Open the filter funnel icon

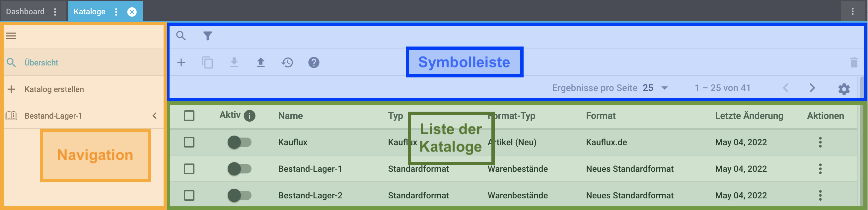tap(208, 36)
